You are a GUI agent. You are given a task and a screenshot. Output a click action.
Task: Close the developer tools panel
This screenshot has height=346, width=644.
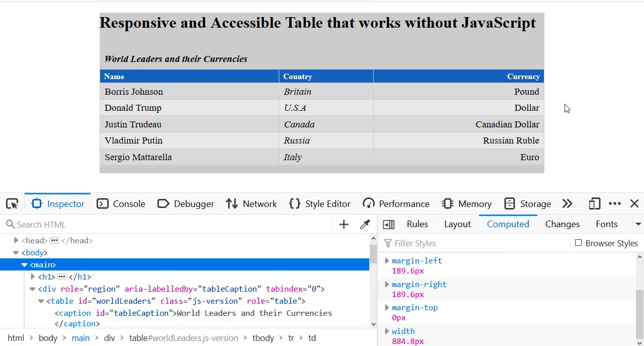[x=634, y=204]
